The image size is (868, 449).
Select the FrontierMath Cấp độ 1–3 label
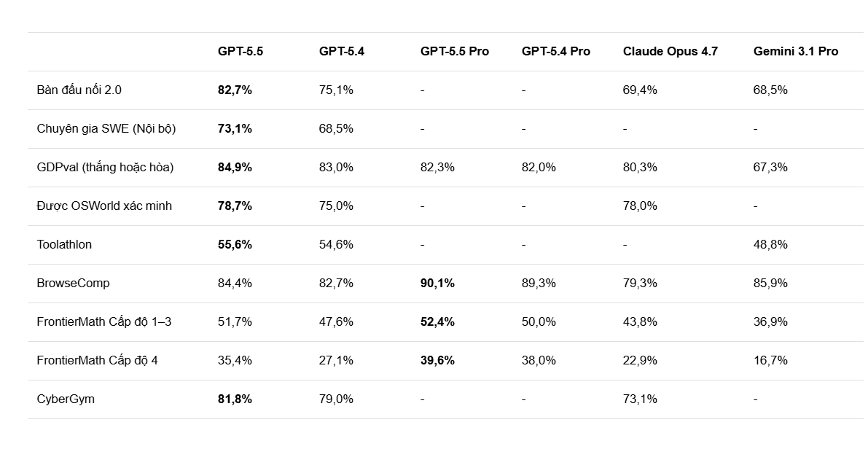pos(103,321)
